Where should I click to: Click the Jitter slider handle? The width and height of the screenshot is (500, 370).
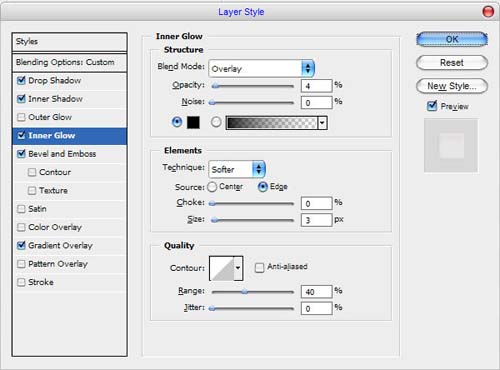coord(212,309)
